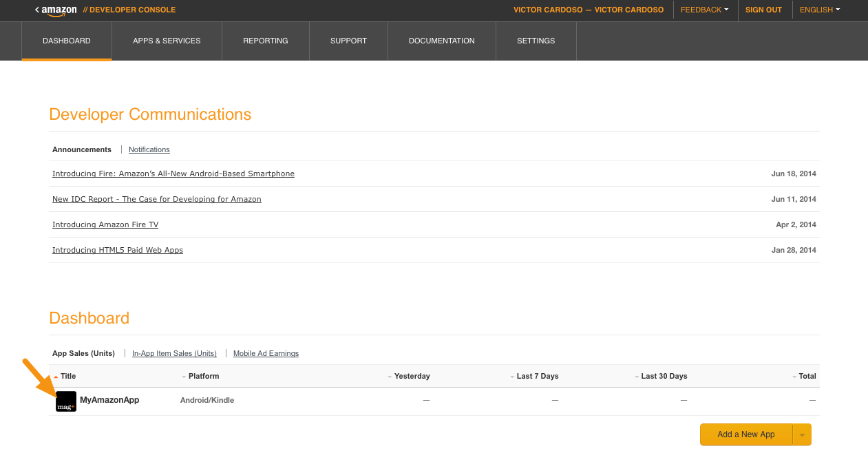Switch to the Notifications tab

coord(149,149)
